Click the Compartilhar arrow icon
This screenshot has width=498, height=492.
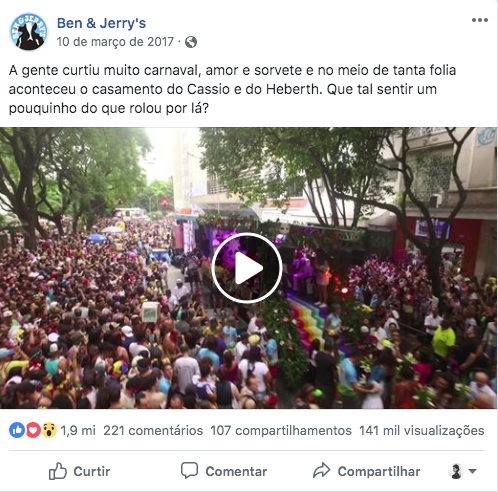tap(321, 470)
